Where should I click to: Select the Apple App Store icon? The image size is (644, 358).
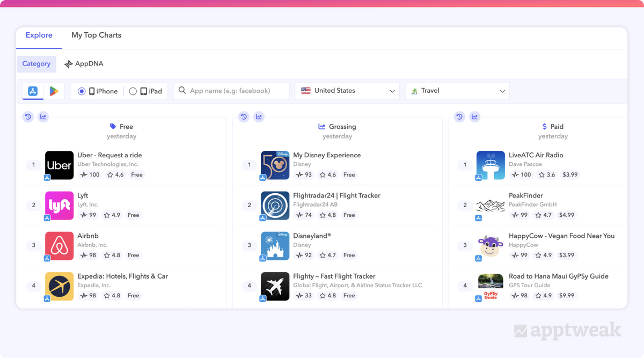(33, 91)
